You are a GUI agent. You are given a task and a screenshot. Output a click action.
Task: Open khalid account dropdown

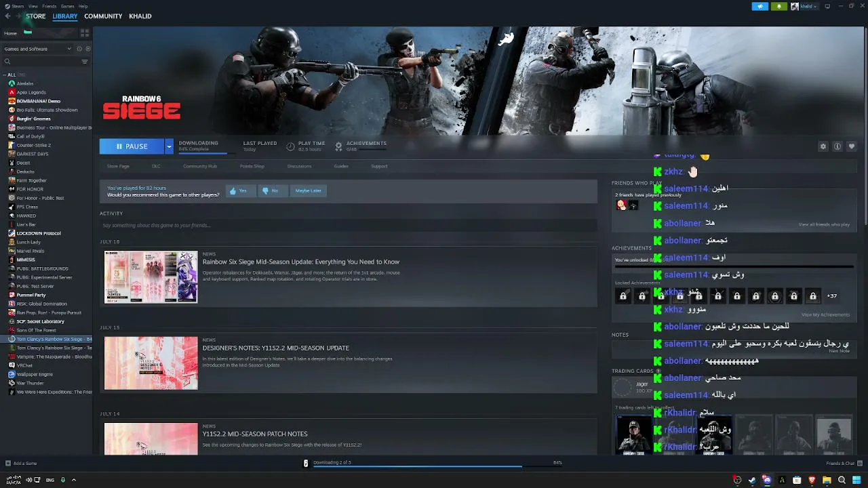pyautogui.click(x=804, y=6)
